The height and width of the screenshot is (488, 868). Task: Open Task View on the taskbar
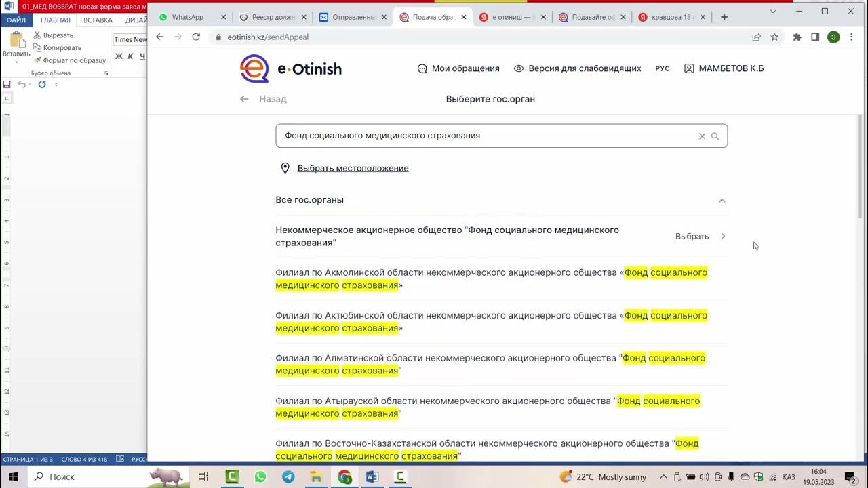(203, 476)
